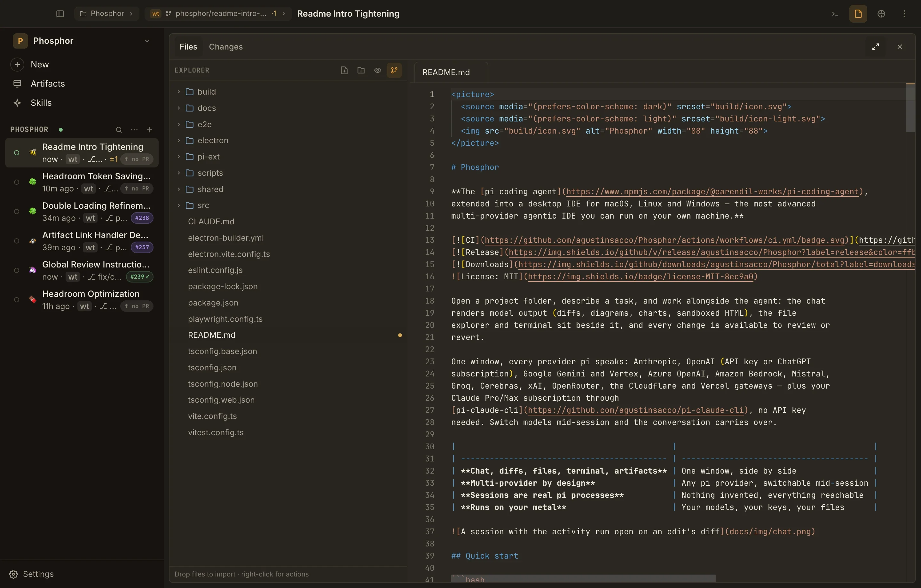The image size is (921, 588).
Task: Click the #238 PR badge
Action: coord(142,218)
